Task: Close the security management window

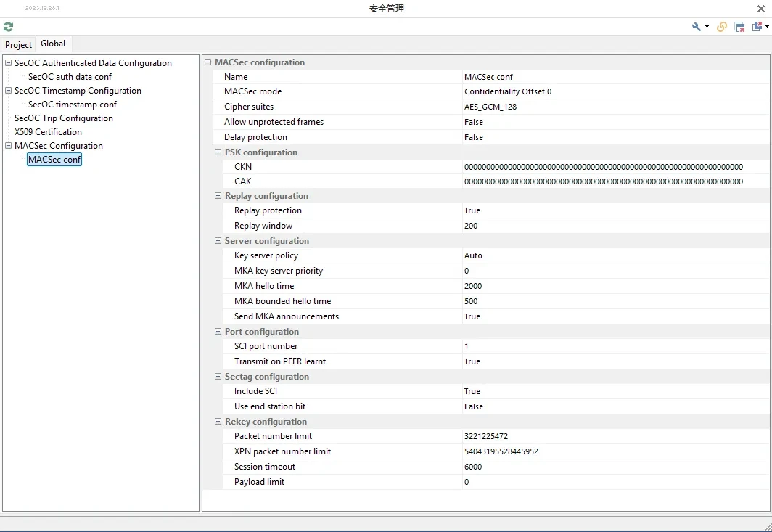Action: (760, 9)
